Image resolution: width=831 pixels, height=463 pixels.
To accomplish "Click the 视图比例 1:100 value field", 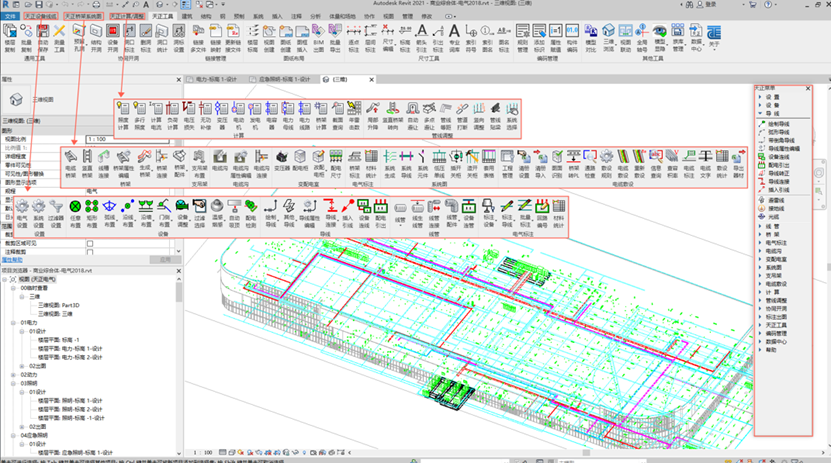I will point(127,139).
